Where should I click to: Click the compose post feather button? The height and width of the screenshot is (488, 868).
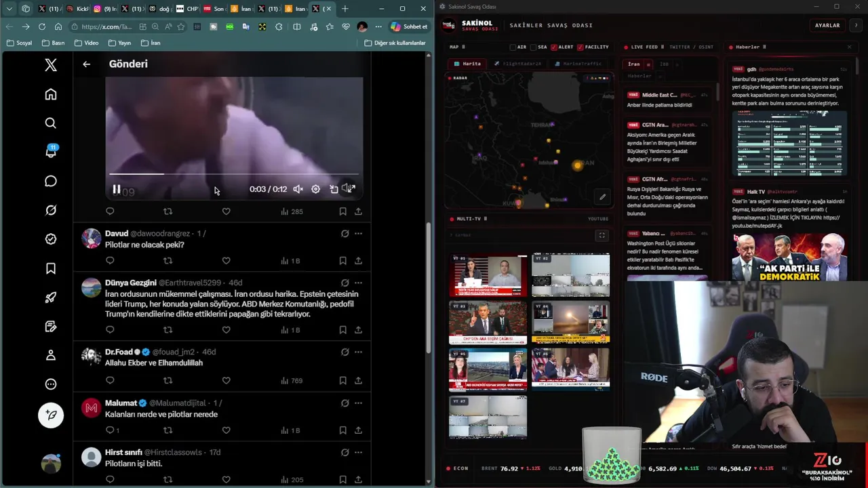pyautogui.click(x=51, y=415)
